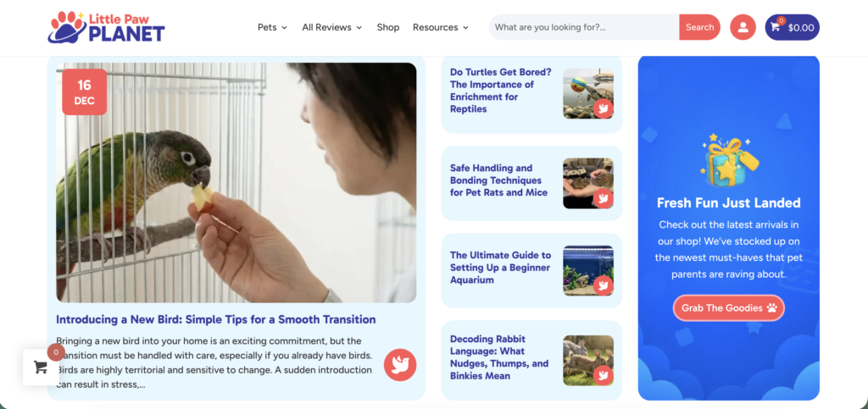
Task: Click the bird badge on aquarium thumbnail
Action: click(x=603, y=285)
